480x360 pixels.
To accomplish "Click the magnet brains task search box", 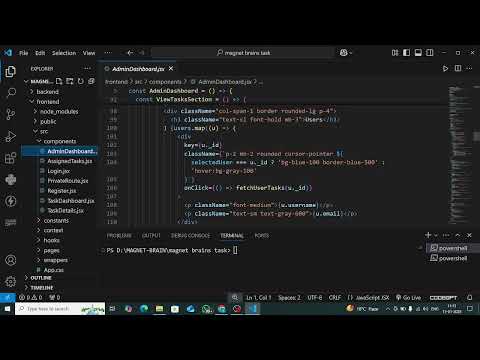I will pyautogui.click(x=243, y=53).
